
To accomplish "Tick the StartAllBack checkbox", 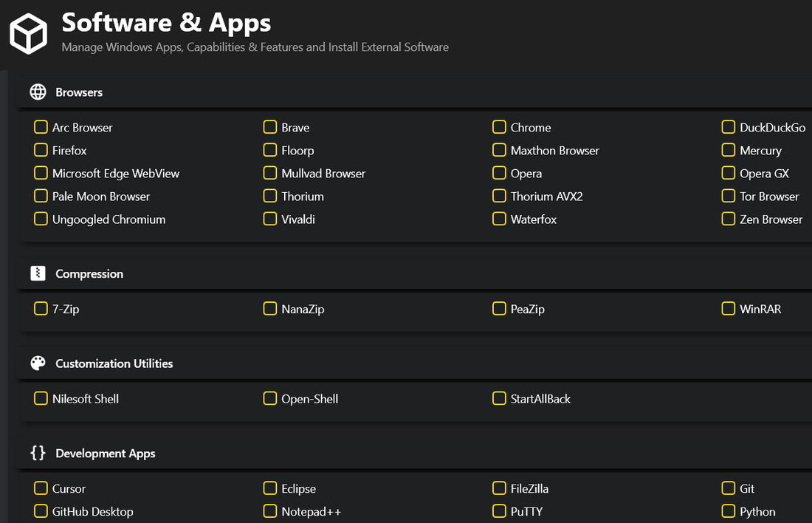I will [x=499, y=398].
